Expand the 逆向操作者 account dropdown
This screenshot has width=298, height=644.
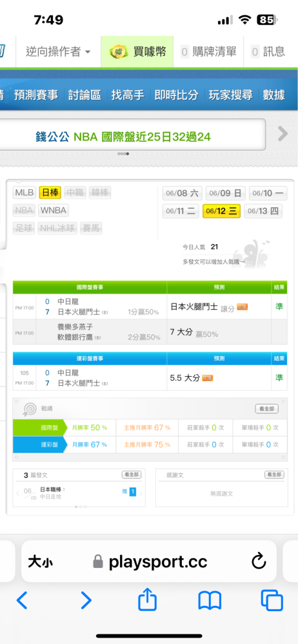58,52
